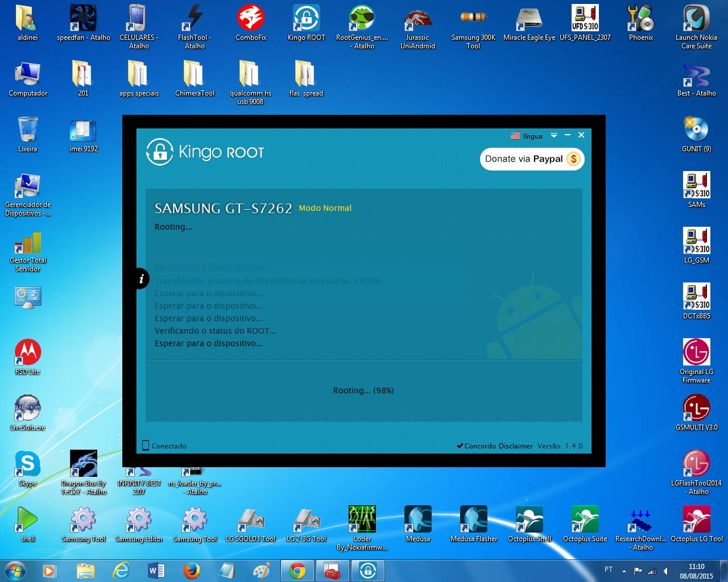Image resolution: width=728 pixels, height=582 pixels.
Task: Open the PT input language selector
Action: pyautogui.click(x=609, y=569)
